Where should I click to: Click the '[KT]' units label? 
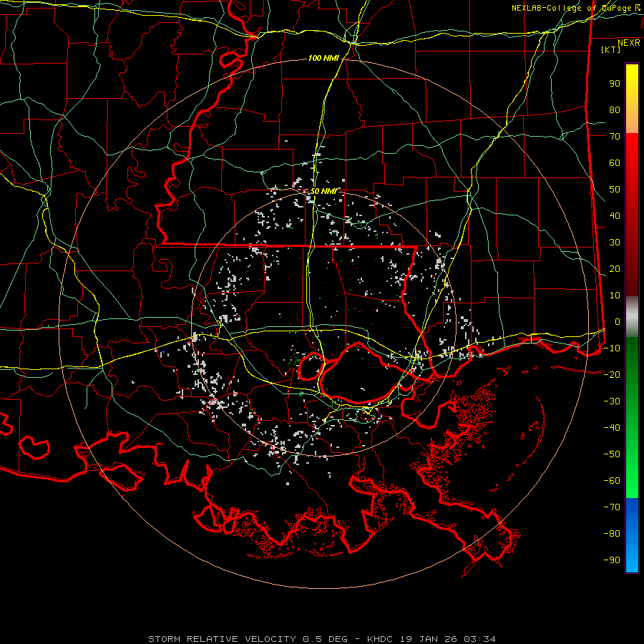[x=611, y=49]
